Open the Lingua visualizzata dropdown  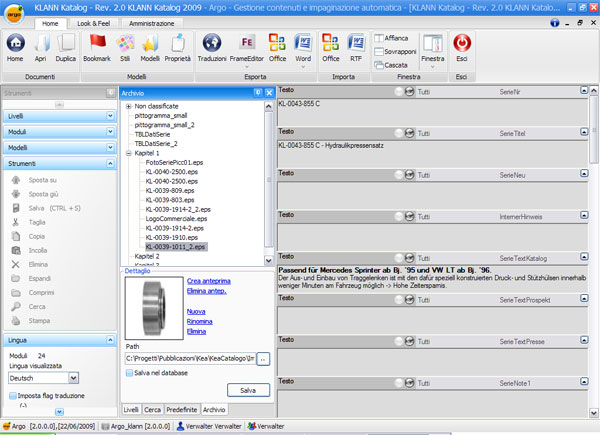tap(73, 378)
